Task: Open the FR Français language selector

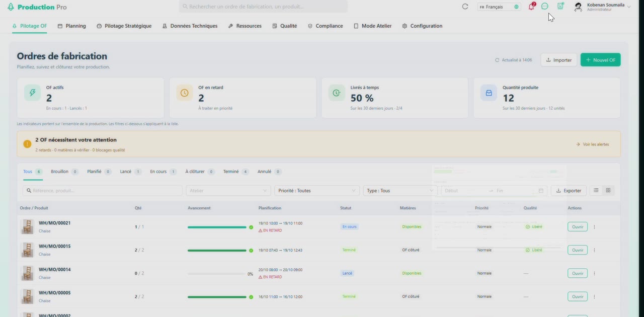Action: click(499, 7)
